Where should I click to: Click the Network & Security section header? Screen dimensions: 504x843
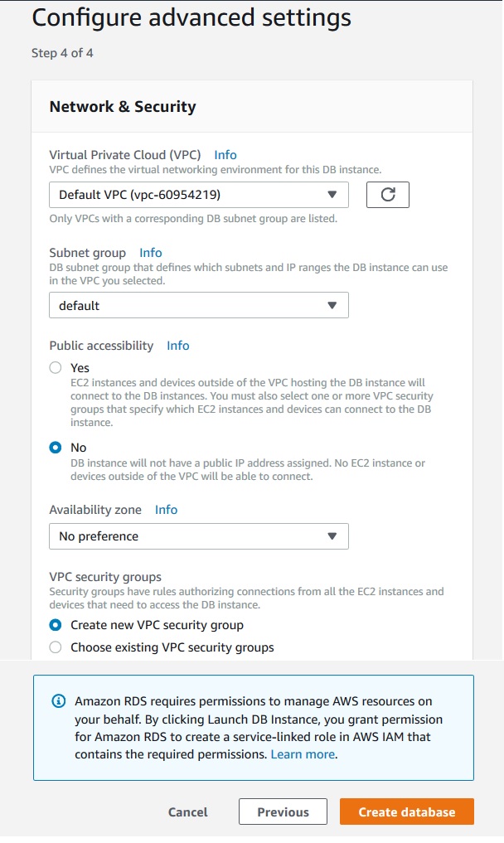[x=123, y=107]
